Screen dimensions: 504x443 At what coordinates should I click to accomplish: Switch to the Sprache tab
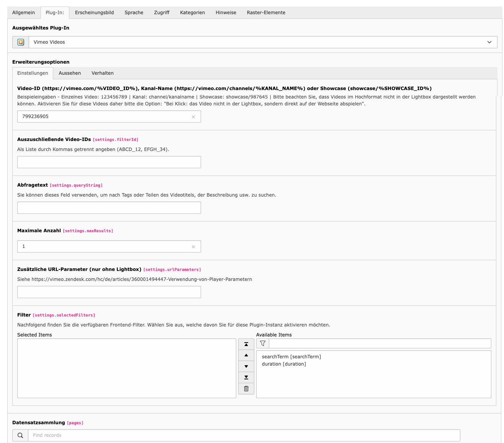tap(134, 12)
